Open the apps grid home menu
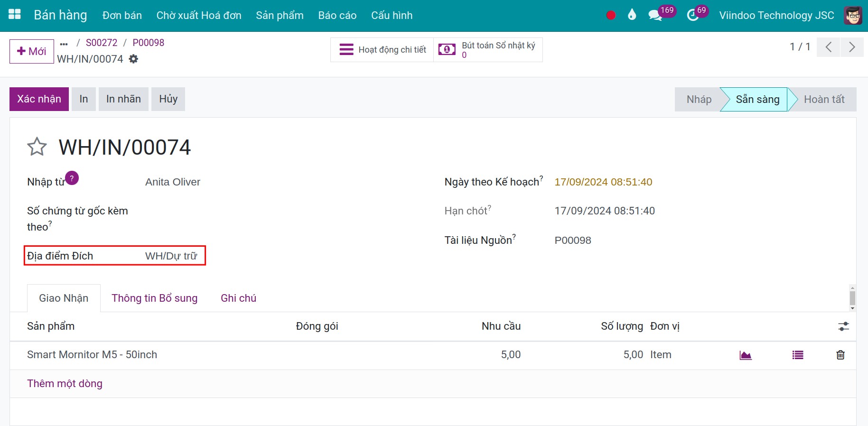Screen dimensions: 868x426 pyautogui.click(x=15, y=15)
